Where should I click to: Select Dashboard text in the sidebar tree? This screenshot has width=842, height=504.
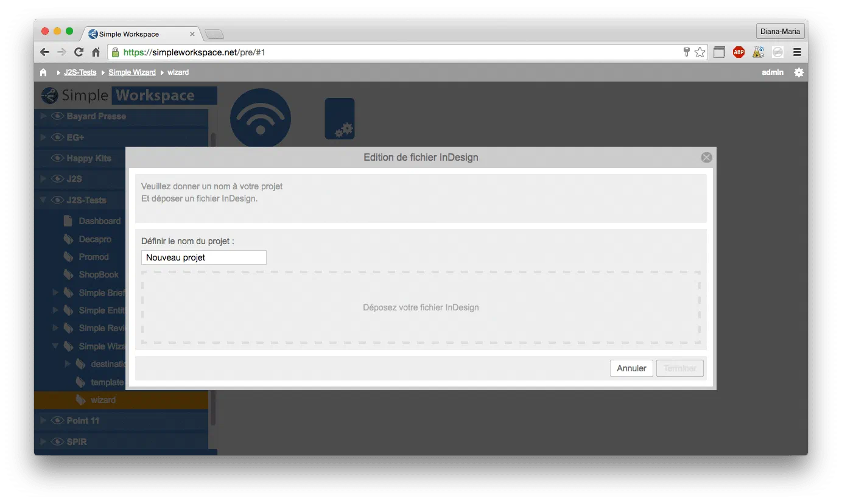(100, 221)
